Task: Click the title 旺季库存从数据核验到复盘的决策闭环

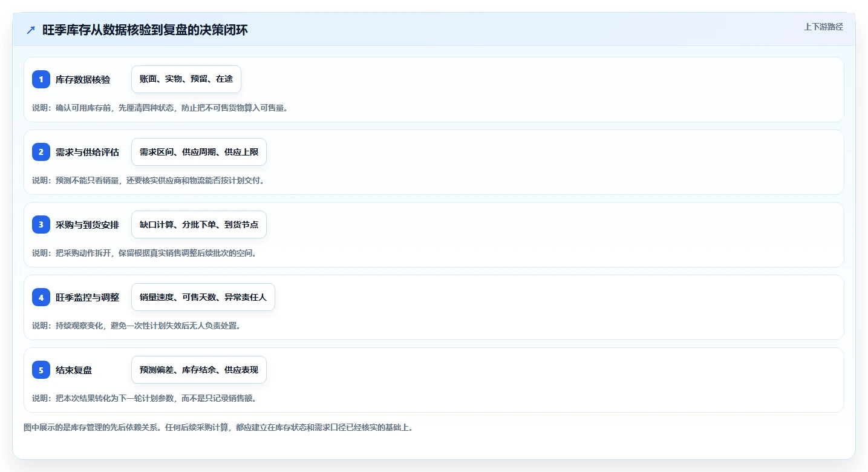Action: pyautogui.click(x=145, y=30)
